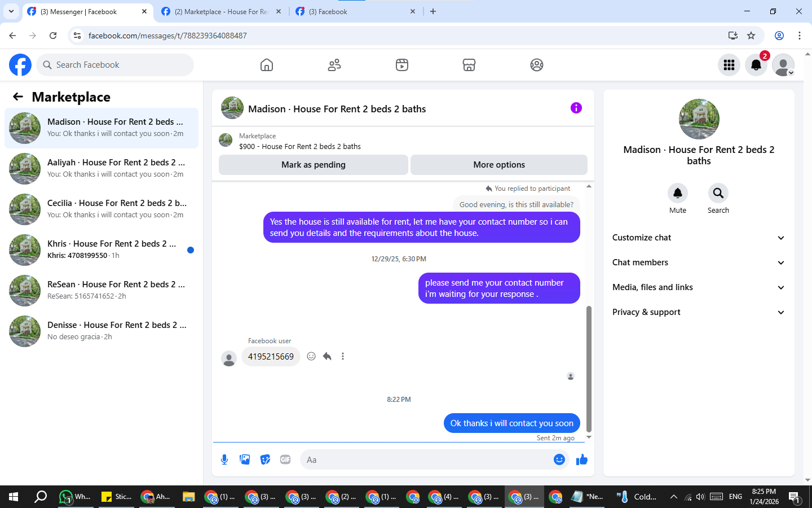Image resolution: width=812 pixels, height=508 pixels.
Task: Switch to (3) Facebook browser tab
Action: tap(356, 11)
